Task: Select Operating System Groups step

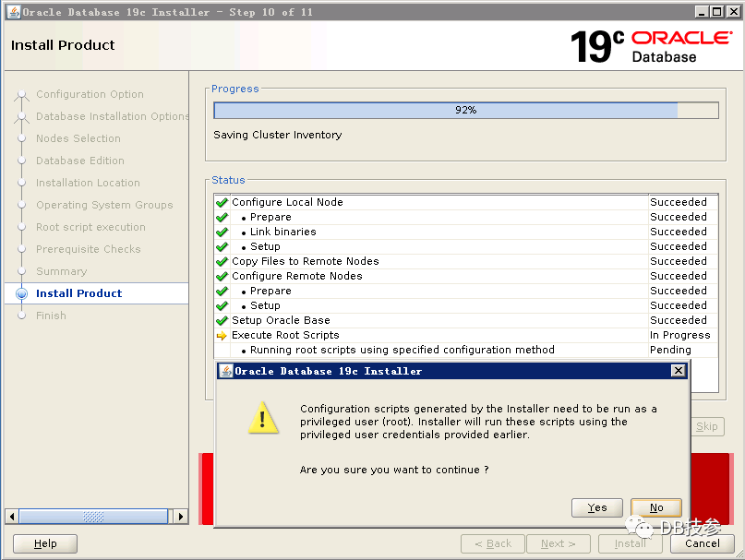Action: (x=104, y=205)
